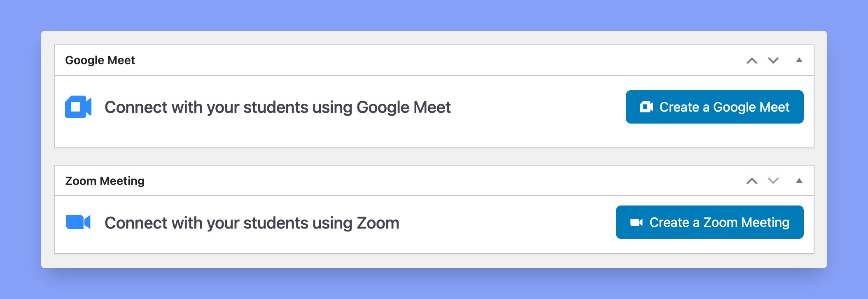Create a Zoom Meeting

click(x=710, y=222)
